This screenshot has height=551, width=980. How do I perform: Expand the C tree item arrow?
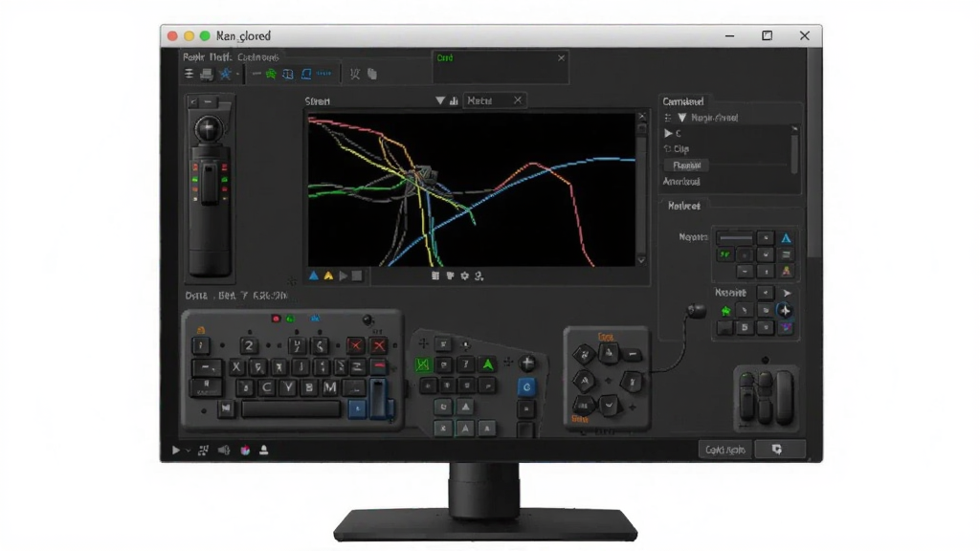667,133
